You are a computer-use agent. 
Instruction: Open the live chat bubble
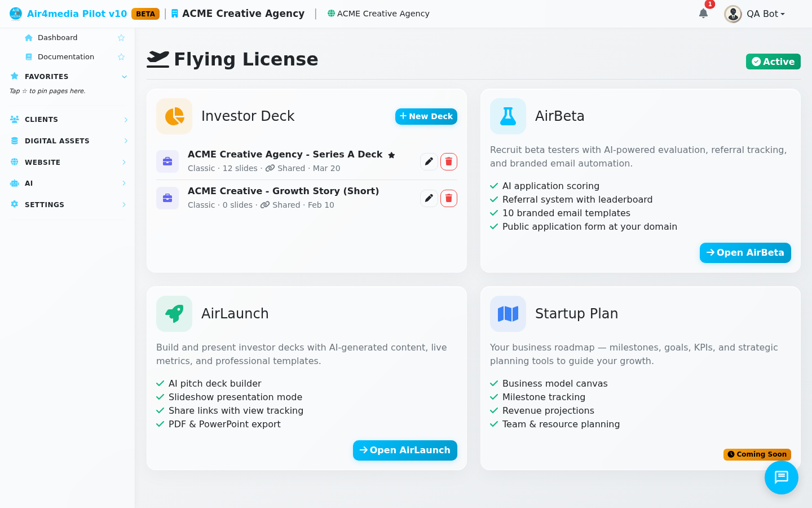pos(782,478)
